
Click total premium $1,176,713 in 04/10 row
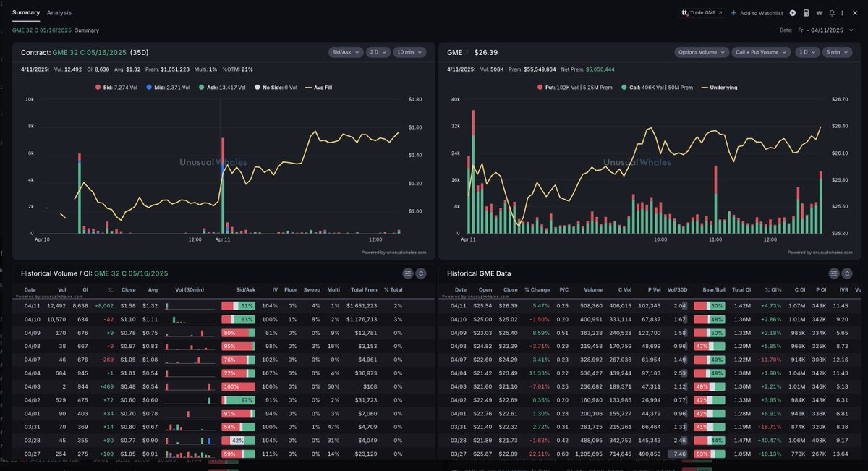click(x=362, y=318)
